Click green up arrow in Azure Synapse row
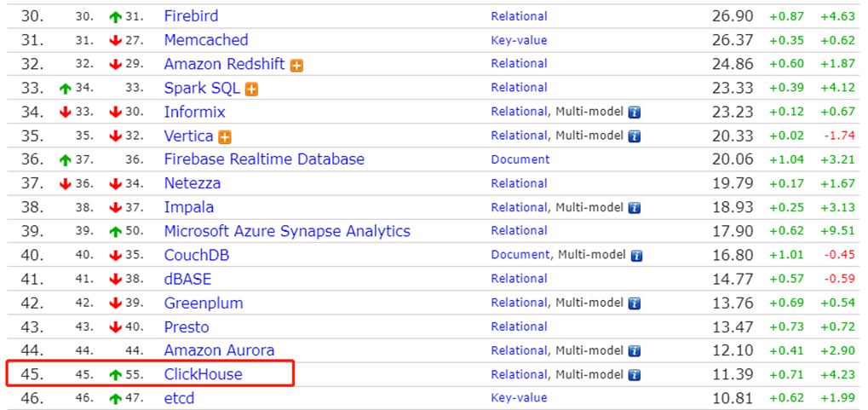Screen dimensions: 868x410 pos(115,232)
